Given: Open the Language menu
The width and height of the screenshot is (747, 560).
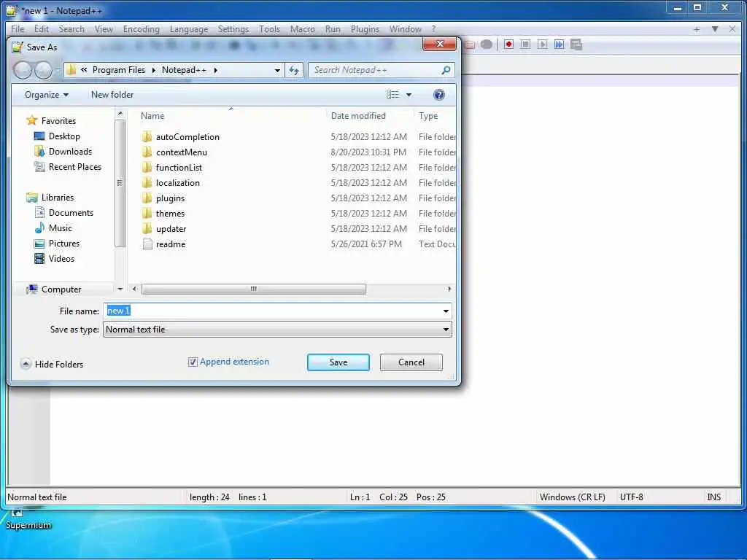Looking at the screenshot, I should point(189,29).
